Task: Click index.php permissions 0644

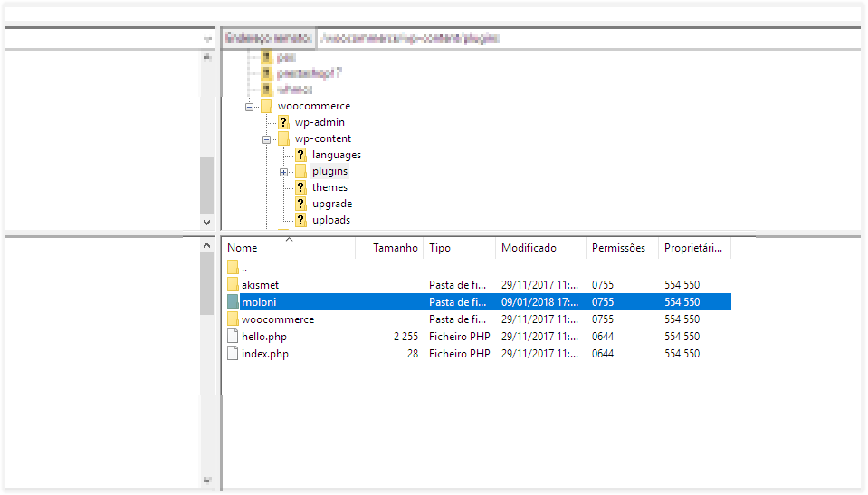Action: pos(602,353)
